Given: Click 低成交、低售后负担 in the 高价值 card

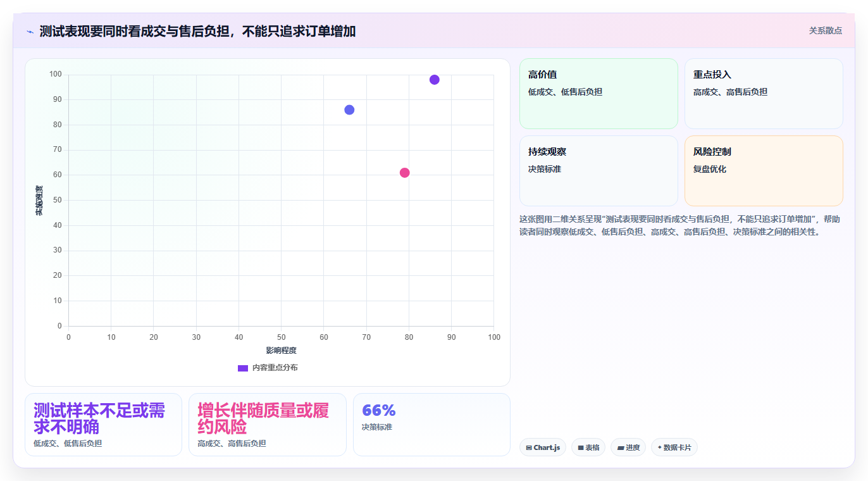Looking at the screenshot, I should [x=565, y=92].
